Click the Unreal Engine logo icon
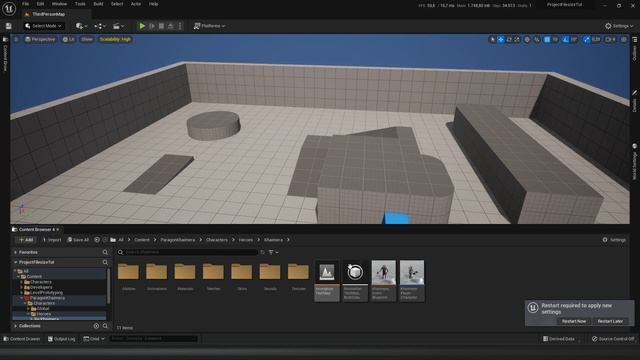Screen dimensions: 640x360 coord(9,8)
